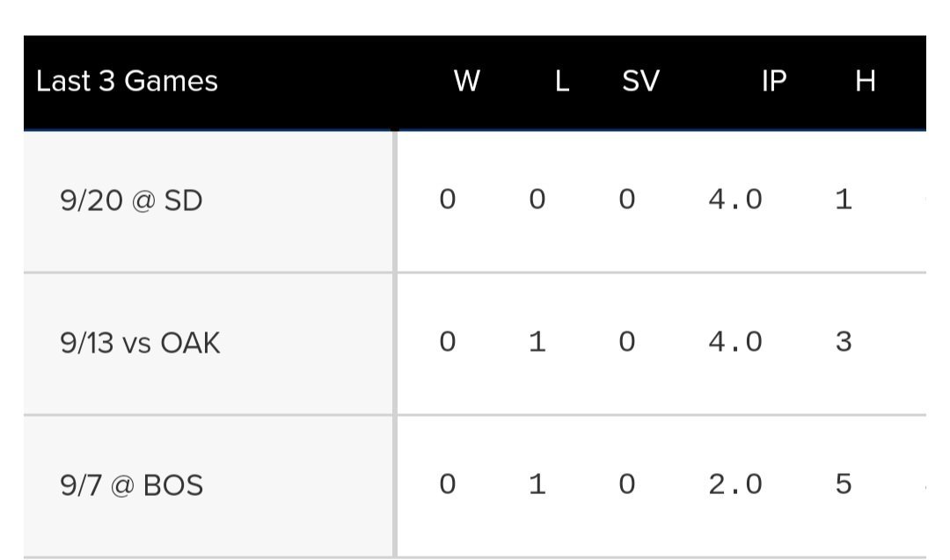Click the saves value 0 in OAK row
Viewport: 950px width, 560px height.
(x=627, y=342)
